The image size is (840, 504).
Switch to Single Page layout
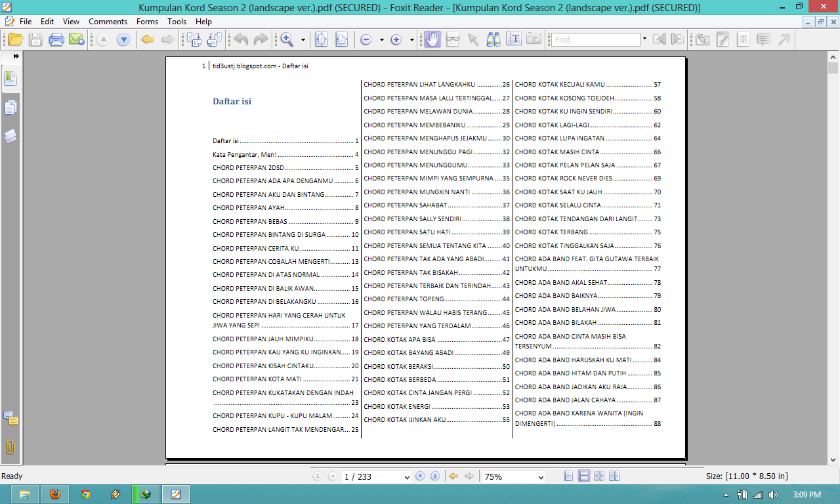pyautogui.click(x=569, y=476)
